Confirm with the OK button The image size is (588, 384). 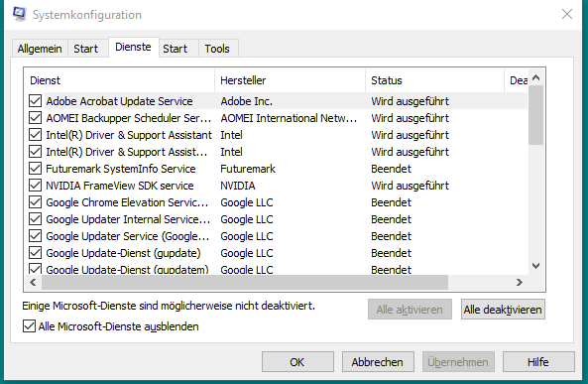[x=297, y=362]
